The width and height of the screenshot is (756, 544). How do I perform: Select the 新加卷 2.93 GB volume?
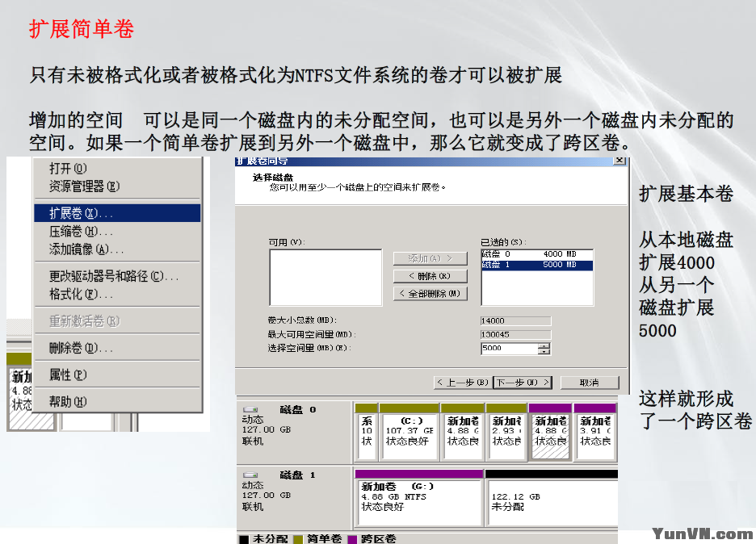[x=506, y=432]
